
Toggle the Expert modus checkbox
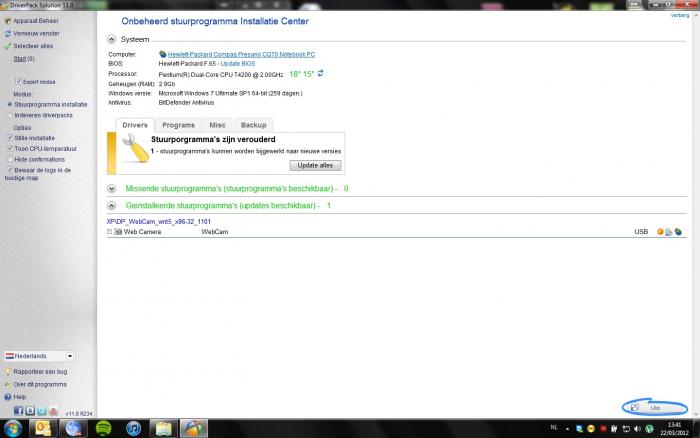click(x=19, y=82)
